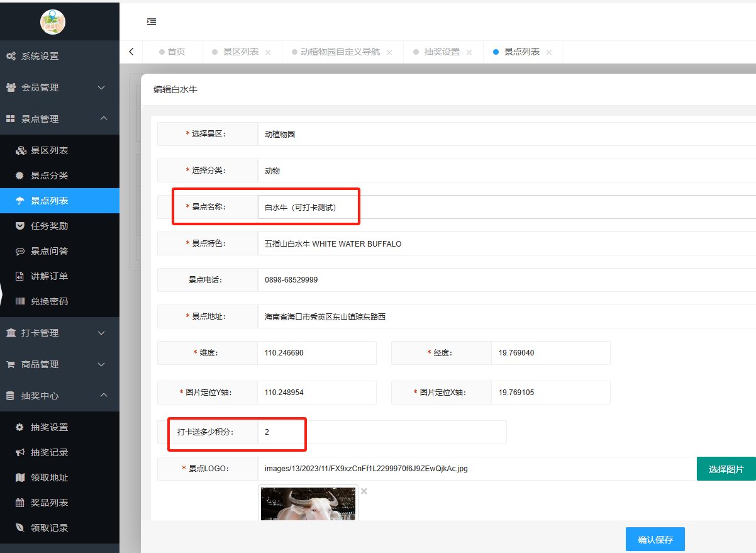Viewport: 756px width, 553px height.
Task: Click the 景点LOGO image path field
Action: pos(477,469)
